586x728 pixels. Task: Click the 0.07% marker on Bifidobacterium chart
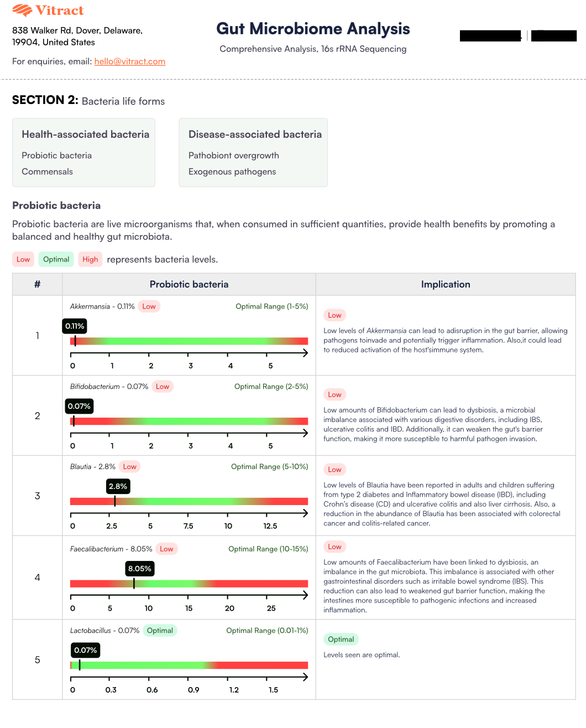79,407
